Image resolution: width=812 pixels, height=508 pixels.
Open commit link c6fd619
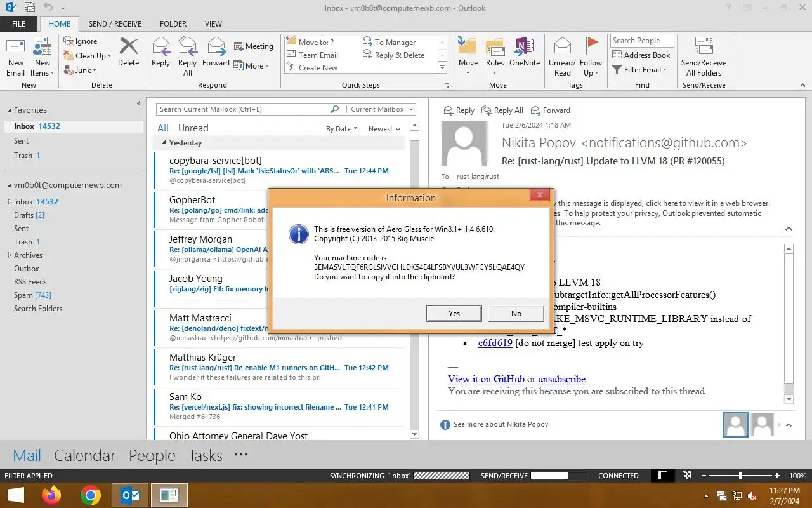(x=495, y=343)
